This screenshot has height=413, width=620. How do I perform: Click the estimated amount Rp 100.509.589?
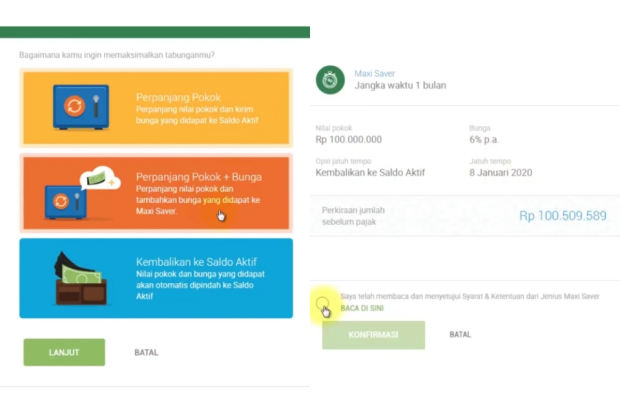point(563,215)
